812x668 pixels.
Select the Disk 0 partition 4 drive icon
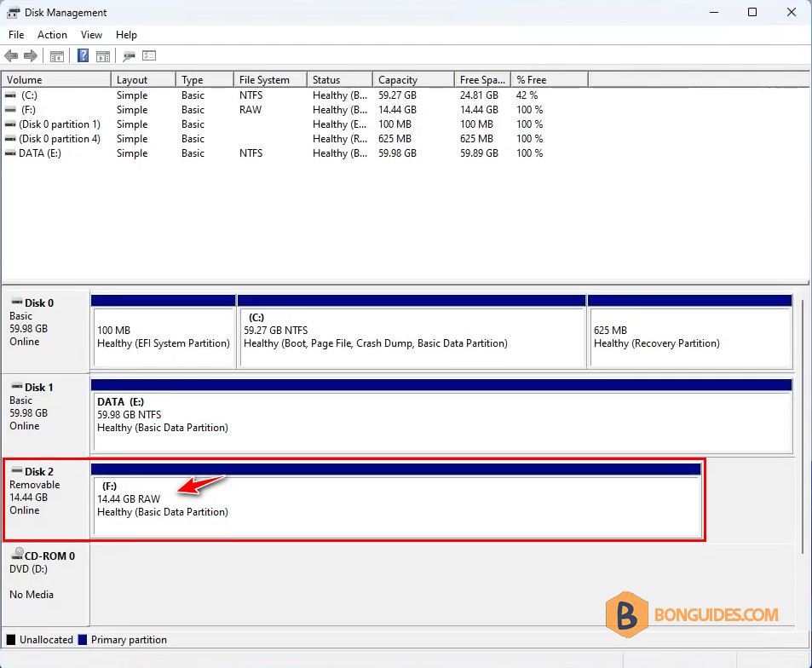click(10, 139)
